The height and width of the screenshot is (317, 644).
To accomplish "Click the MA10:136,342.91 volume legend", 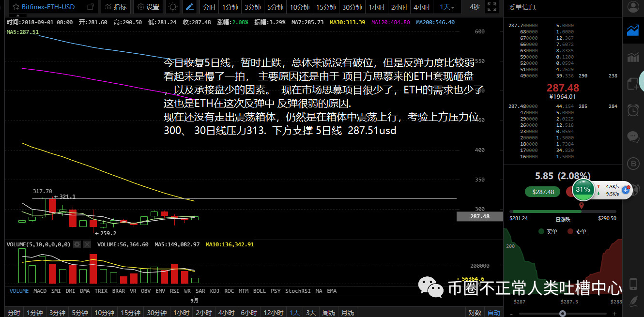I will point(230,244).
